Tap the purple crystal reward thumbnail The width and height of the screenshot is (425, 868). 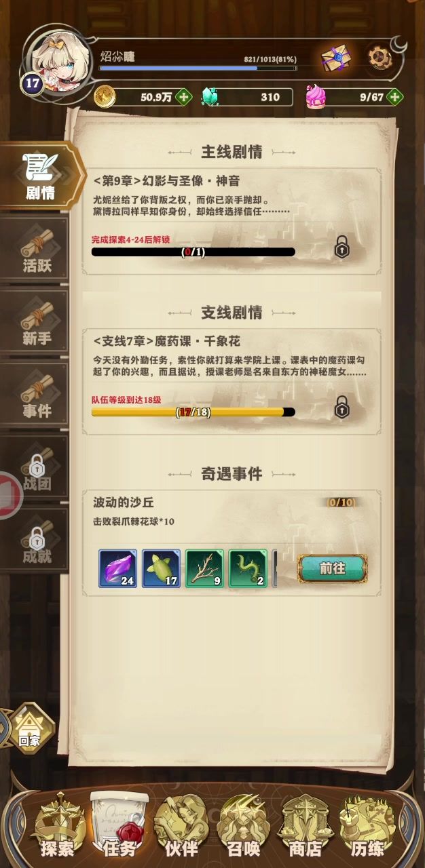click(x=118, y=568)
